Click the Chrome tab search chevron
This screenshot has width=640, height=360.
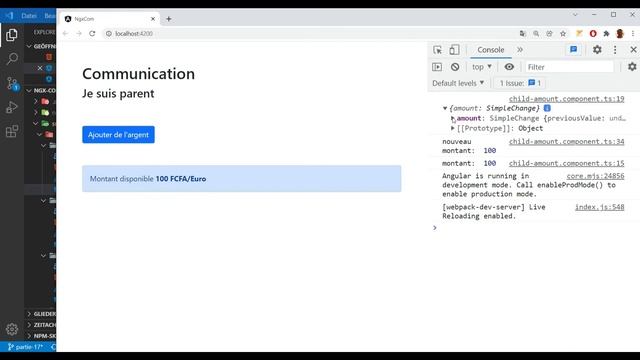[575, 15]
